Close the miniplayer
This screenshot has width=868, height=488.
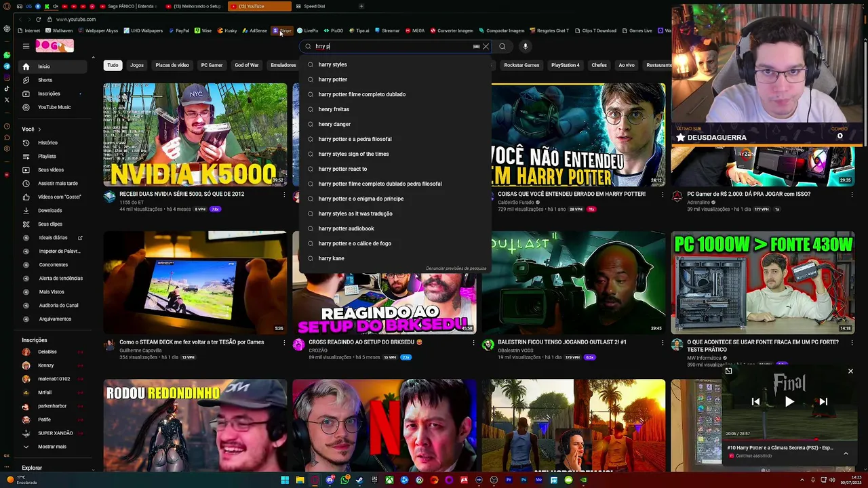tap(850, 371)
